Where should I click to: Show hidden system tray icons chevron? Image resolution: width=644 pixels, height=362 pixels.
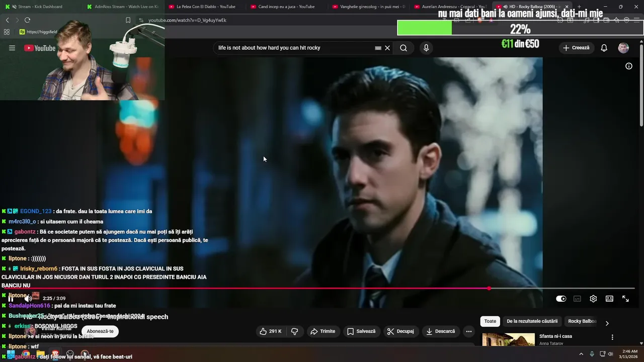pyautogui.click(x=581, y=354)
